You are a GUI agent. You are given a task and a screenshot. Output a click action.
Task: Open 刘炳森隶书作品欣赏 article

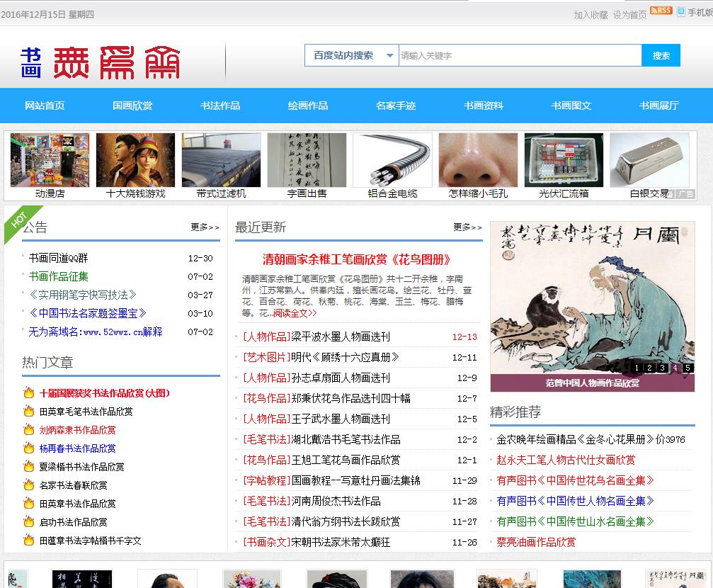pos(77,430)
